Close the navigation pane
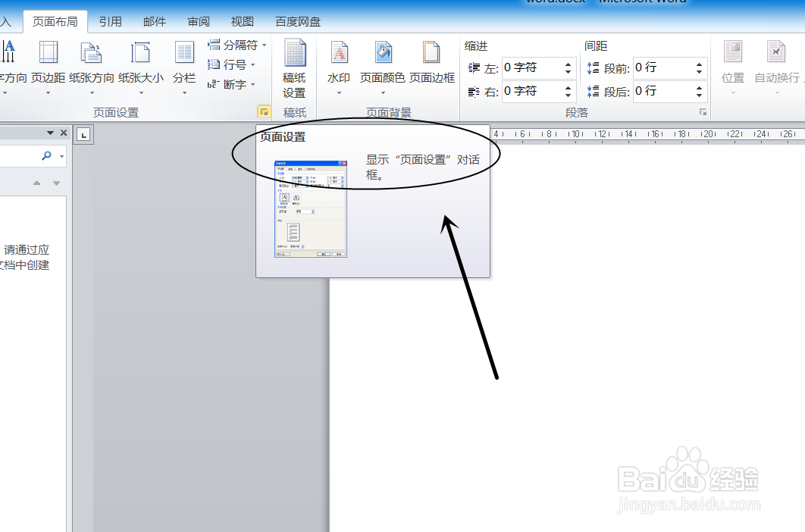This screenshot has height=532, width=805. (64, 133)
